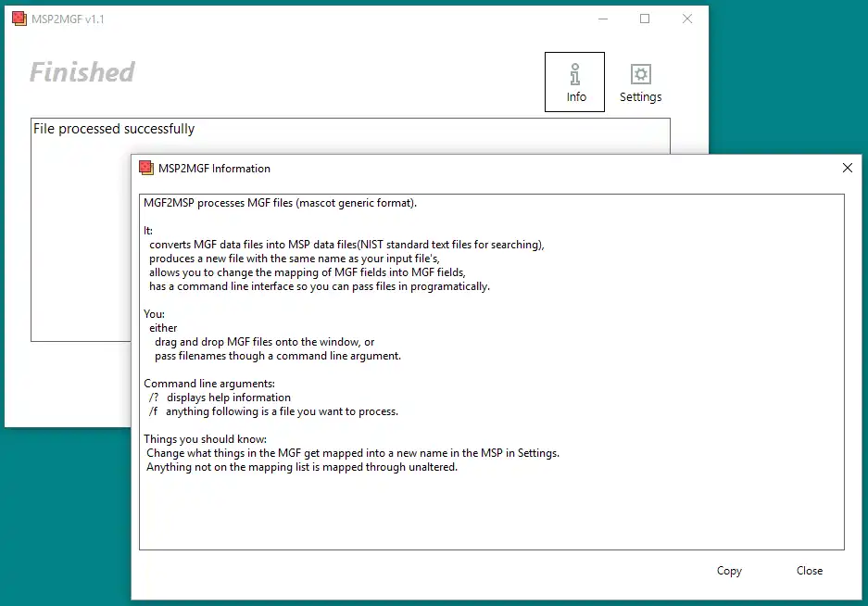The image size is (868, 606).
Task: Maximize the MSP2MGF v1.1 main window
Action: (x=645, y=19)
